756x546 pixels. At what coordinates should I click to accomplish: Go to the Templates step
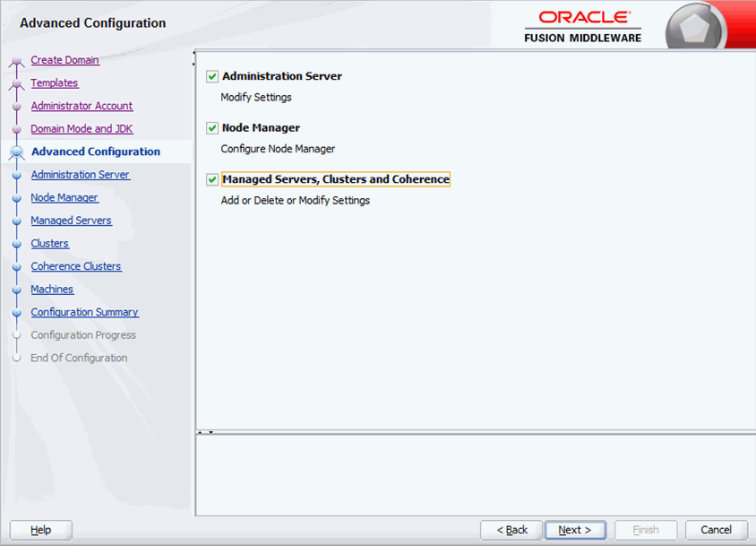[x=55, y=82]
